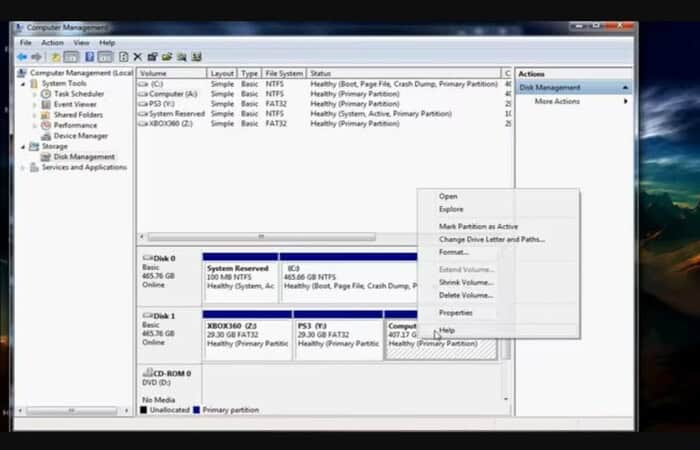Click the yellow Up one level folder icon
700x450 pixels.
(x=56, y=57)
